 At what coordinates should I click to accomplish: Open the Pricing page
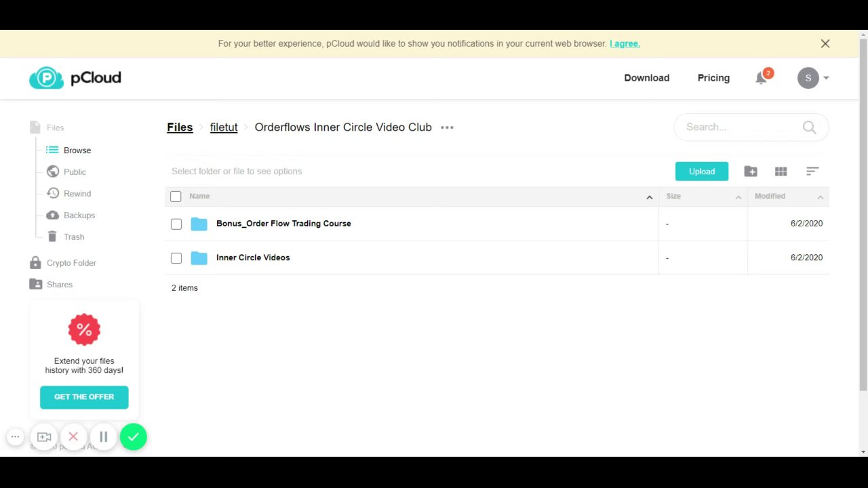click(x=713, y=78)
